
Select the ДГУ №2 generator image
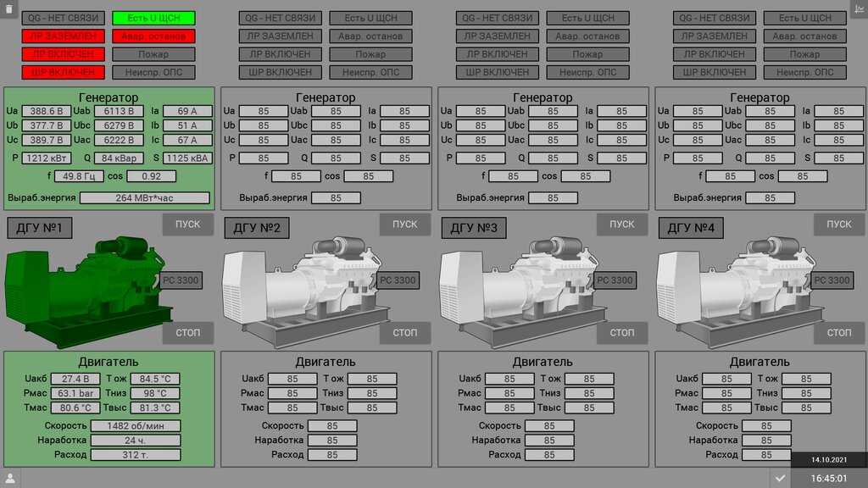pyautogui.click(x=304, y=293)
